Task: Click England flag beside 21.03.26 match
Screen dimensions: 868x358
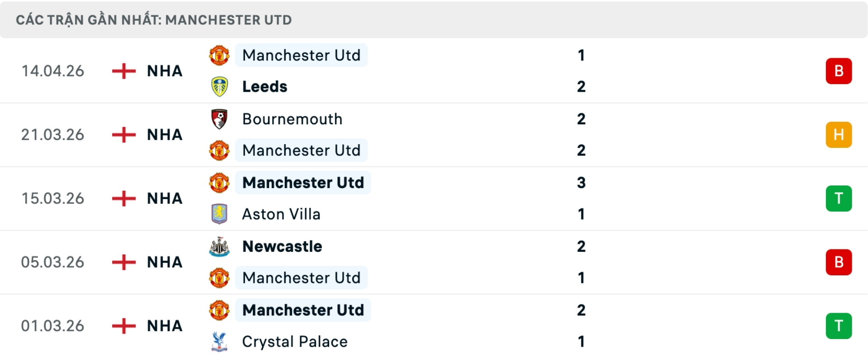Action: pos(124,135)
